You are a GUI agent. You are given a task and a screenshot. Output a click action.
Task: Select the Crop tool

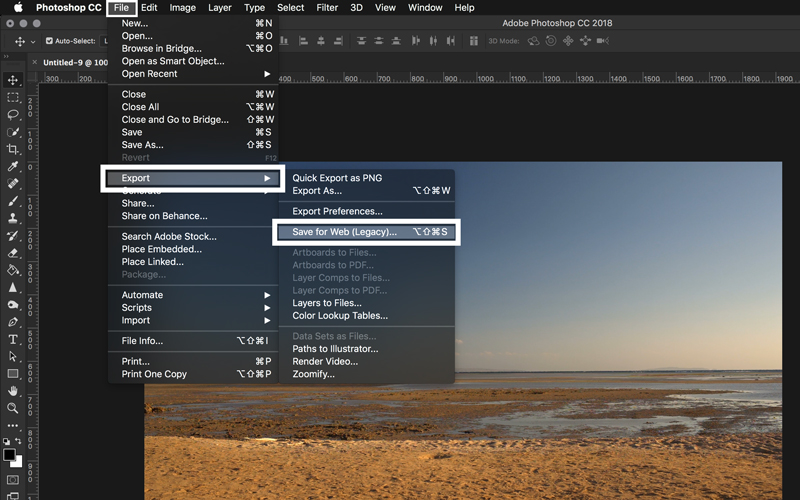click(x=13, y=149)
